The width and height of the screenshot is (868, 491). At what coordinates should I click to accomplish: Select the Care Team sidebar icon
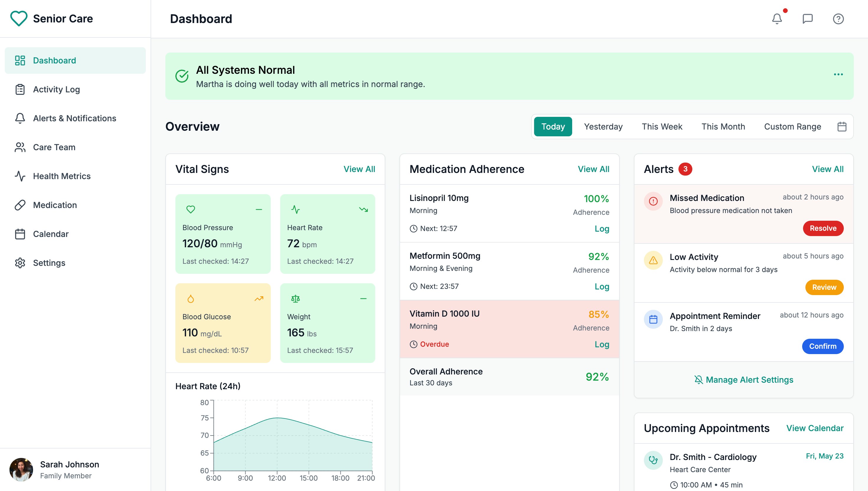click(x=19, y=147)
